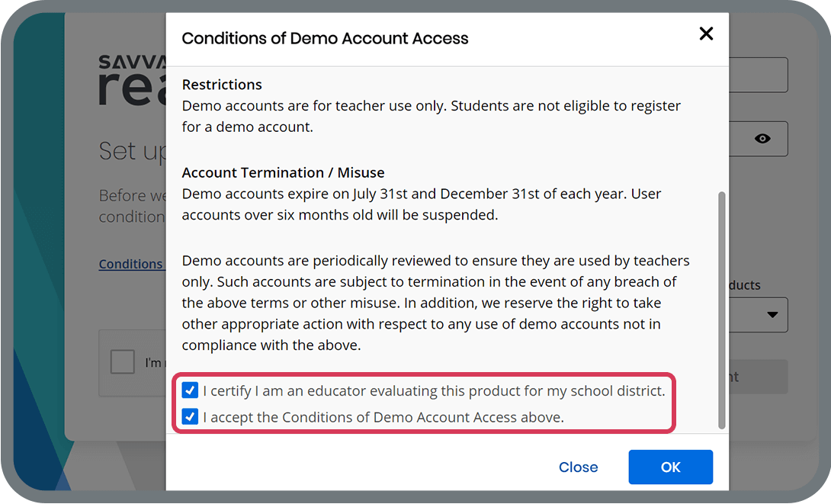831x504 pixels.
Task: Open the products dropdown arrow
Action: (772, 314)
